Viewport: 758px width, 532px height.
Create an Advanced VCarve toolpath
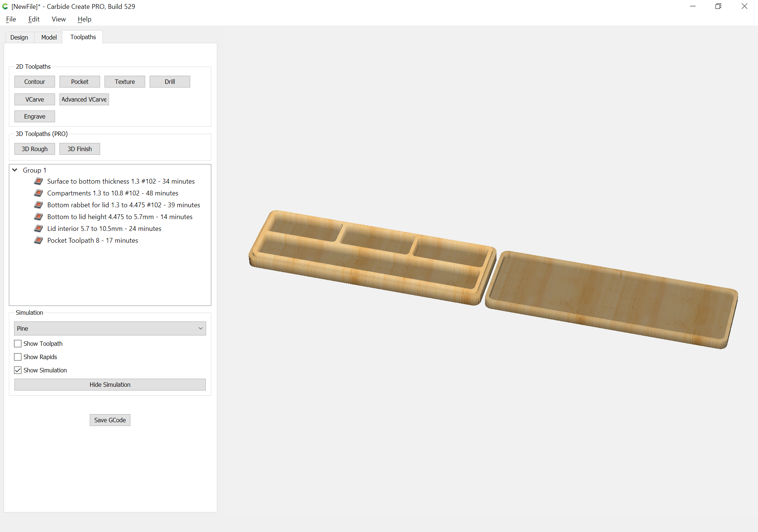tap(84, 99)
